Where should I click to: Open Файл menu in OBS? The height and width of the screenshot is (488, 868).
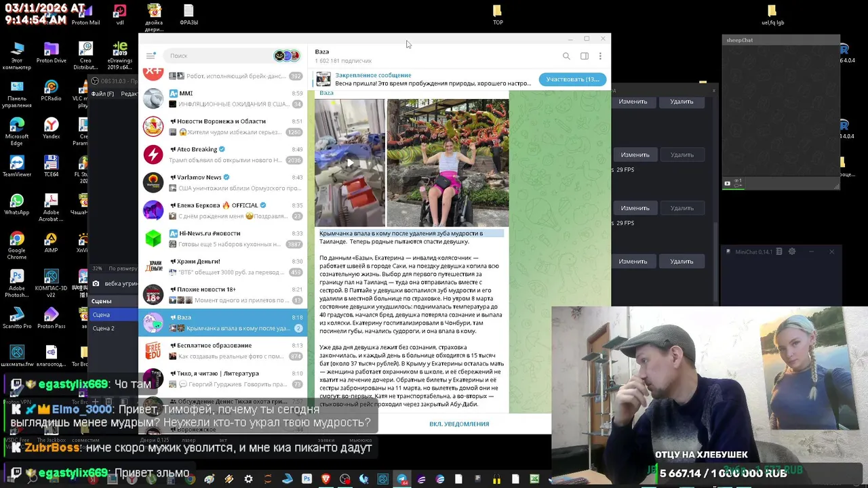pyautogui.click(x=102, y=94)
